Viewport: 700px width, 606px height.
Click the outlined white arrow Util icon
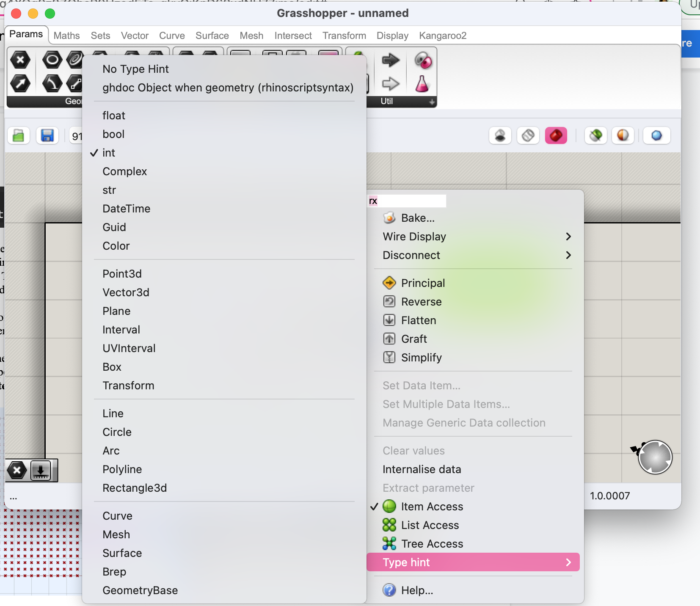391,84
